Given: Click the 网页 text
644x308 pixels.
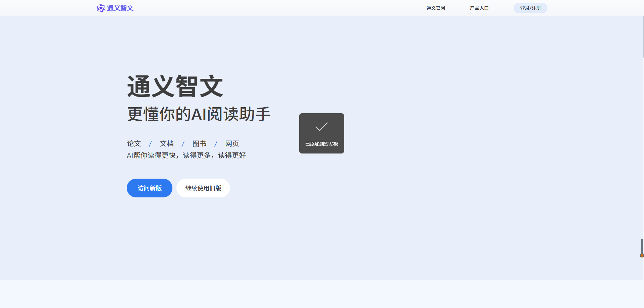Looking at the screenshot, I should (232, 143).
